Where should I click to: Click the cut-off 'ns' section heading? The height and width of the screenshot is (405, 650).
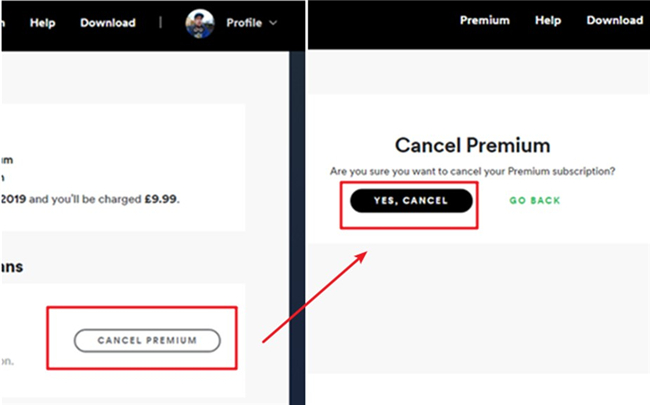(x=12, y=267)
